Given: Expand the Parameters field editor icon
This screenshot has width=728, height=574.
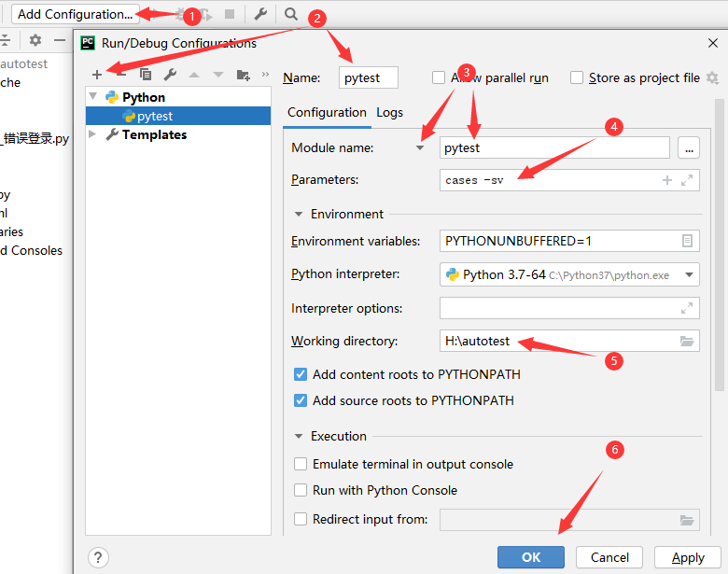Looking at the screenshot, I should pyautogui.click(x=687, y=180).
